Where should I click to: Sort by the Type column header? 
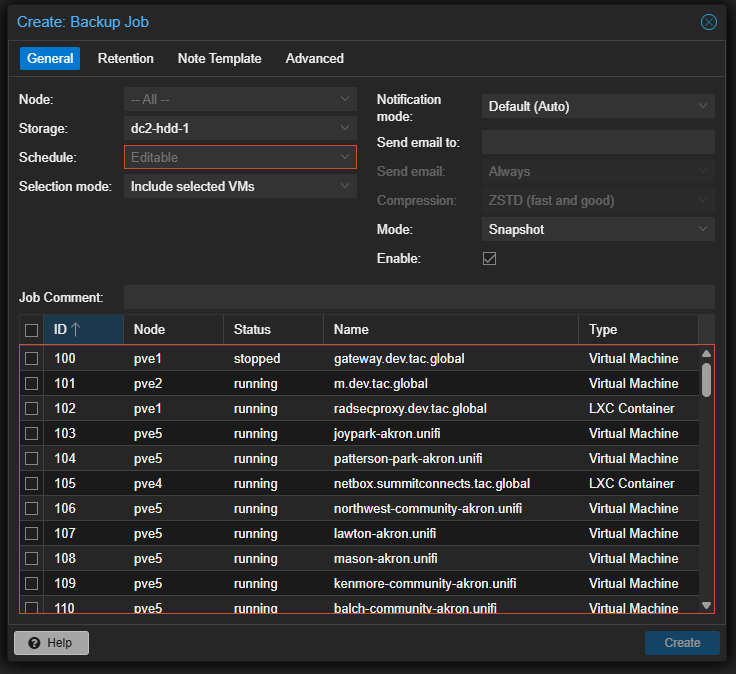point(638,329)
